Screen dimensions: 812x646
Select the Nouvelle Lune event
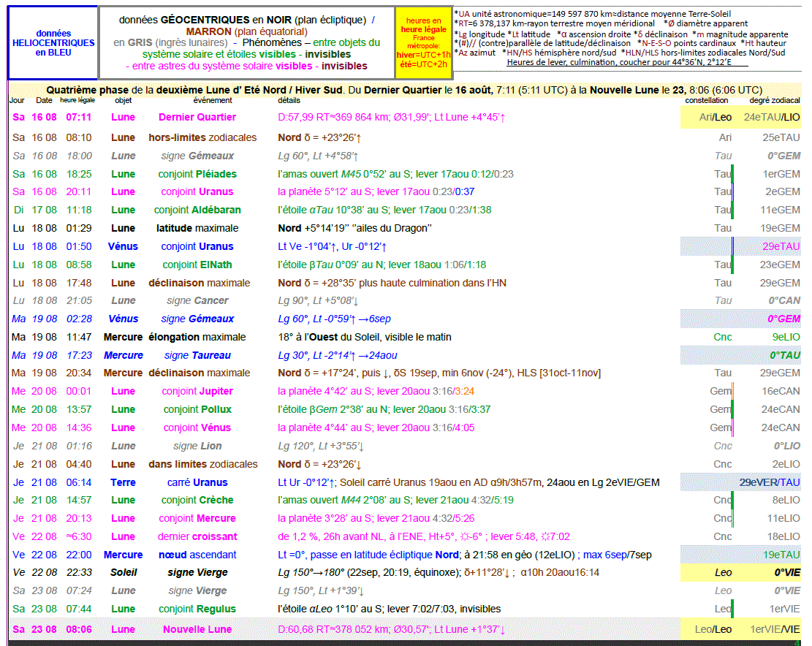[x=197, y=629]
